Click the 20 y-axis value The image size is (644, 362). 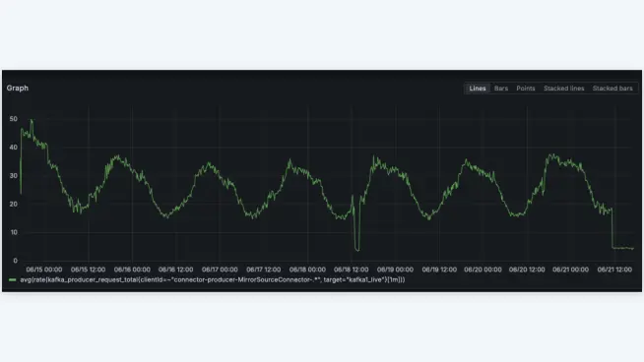tap(14, 204)
